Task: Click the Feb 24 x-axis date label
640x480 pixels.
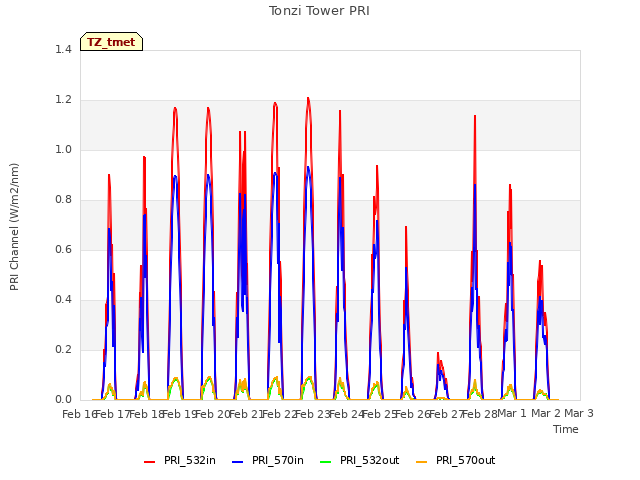Action: pyautogui.click(x=346, y=414)
